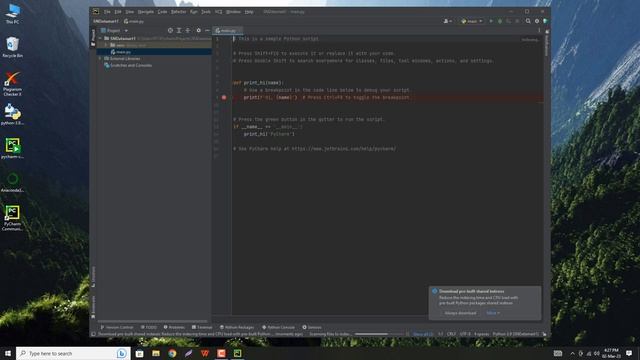Select Scratches and Consoles in project tree
Image resolution: width=640 pixels, height=360 pixels.
[128, 65]
